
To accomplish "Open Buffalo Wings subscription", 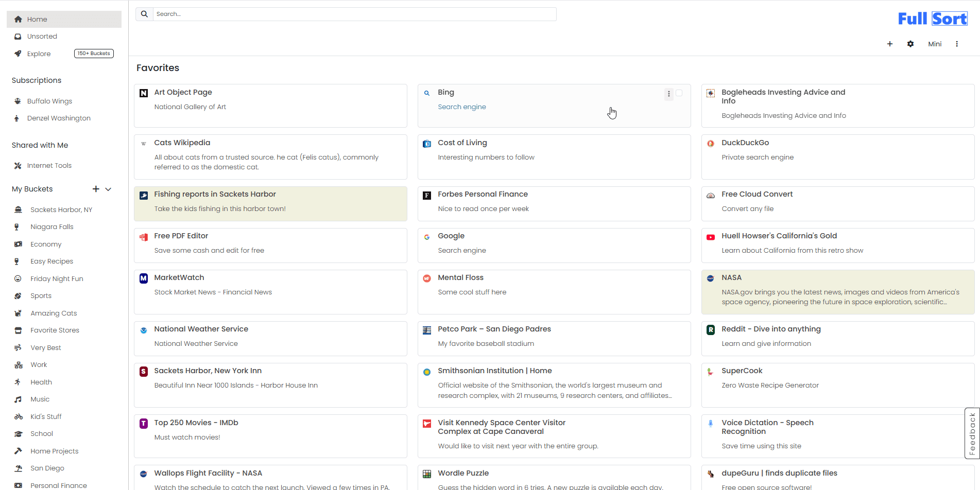I will tap(49, 101).
